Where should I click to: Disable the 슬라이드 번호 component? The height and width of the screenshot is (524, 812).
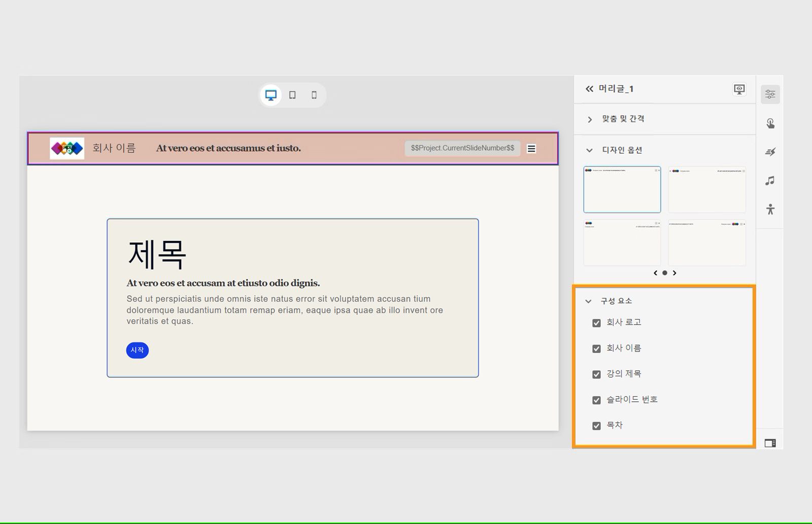(x=596, y=400)
